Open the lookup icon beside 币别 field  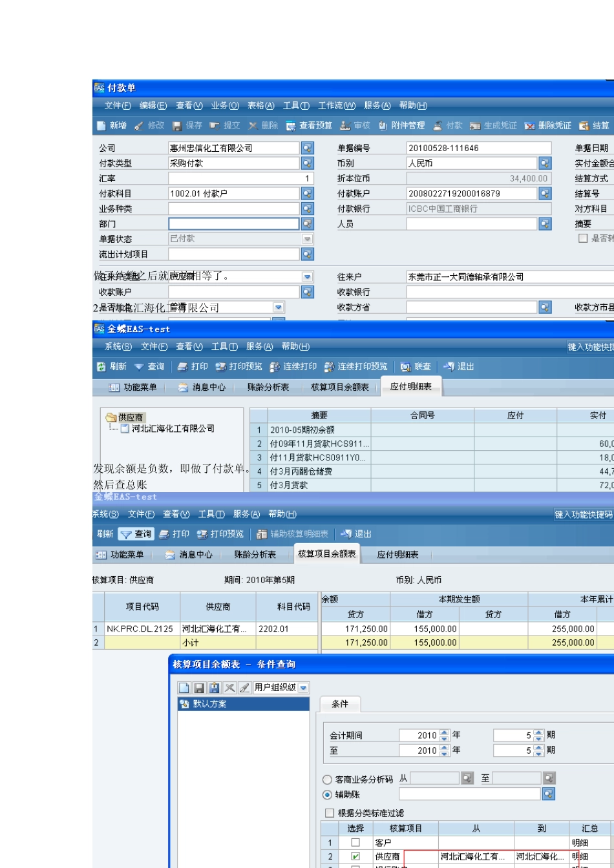click(x=545, y=163)
